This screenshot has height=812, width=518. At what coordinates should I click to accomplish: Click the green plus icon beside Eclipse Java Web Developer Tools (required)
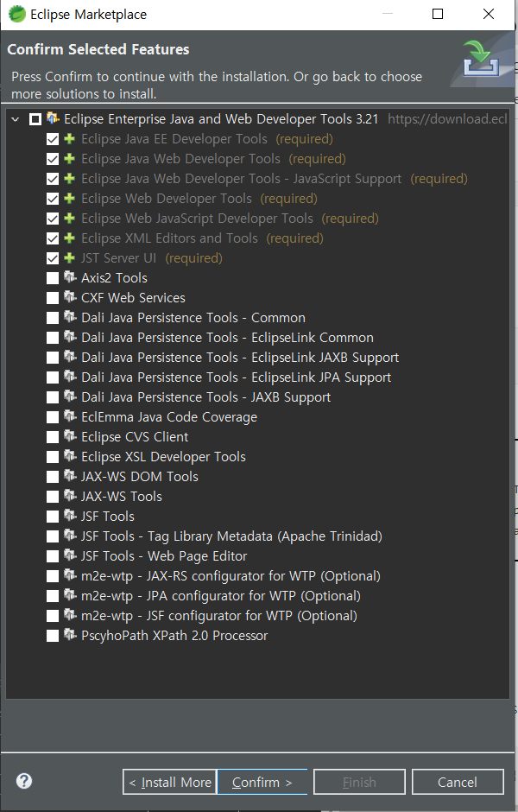coord(69,158)
